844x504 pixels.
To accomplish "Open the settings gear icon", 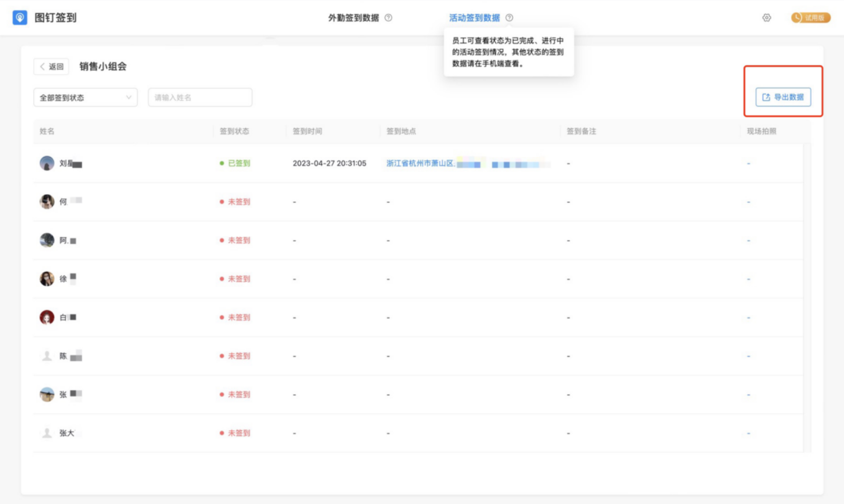I will click(x=766, y=18).
